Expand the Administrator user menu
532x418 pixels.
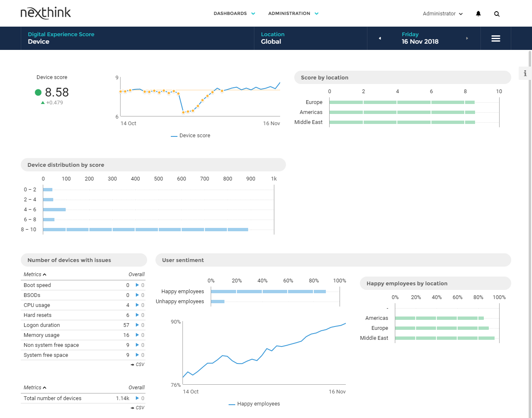click(442, 14)
